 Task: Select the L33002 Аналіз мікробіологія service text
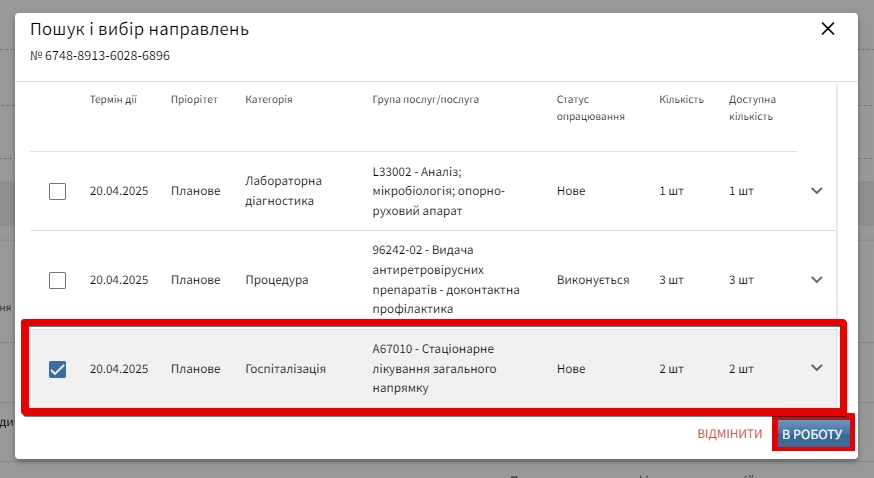(438, 191)
